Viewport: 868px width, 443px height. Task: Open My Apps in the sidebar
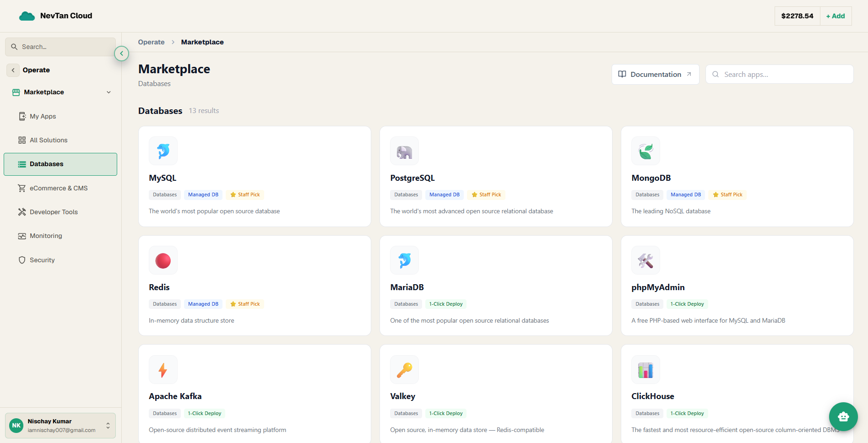point(60,116)
